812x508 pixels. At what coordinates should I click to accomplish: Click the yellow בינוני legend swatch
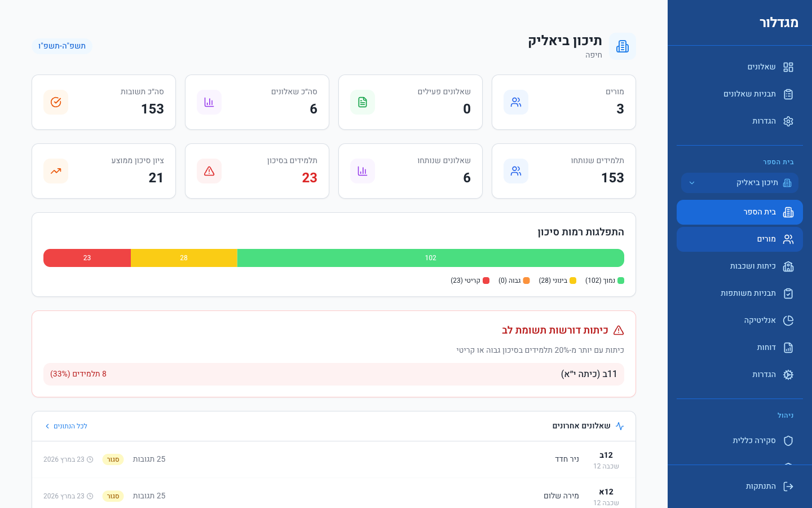(x=573, y=281)
